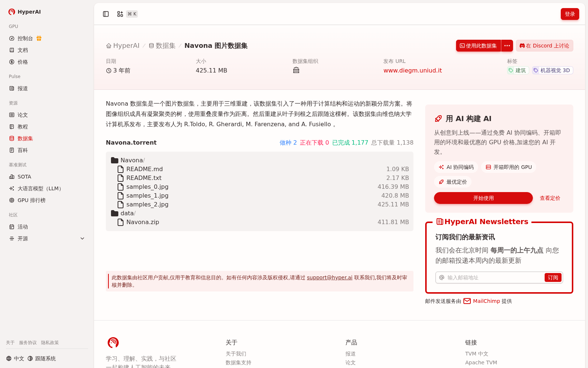Open 教程 in the sidebar
The image size is (588, 368).
click(x=23, y=127)
